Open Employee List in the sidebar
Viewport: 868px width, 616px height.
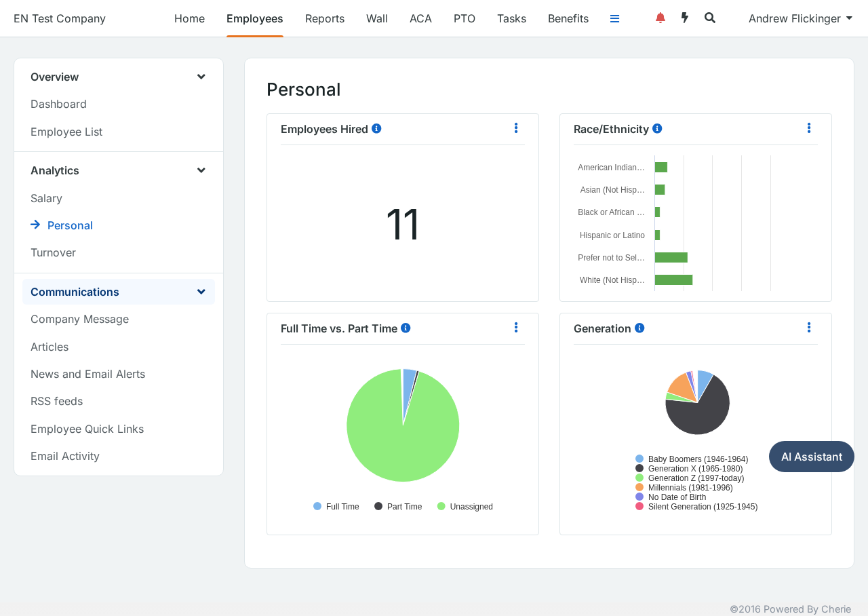click(66, 132)
